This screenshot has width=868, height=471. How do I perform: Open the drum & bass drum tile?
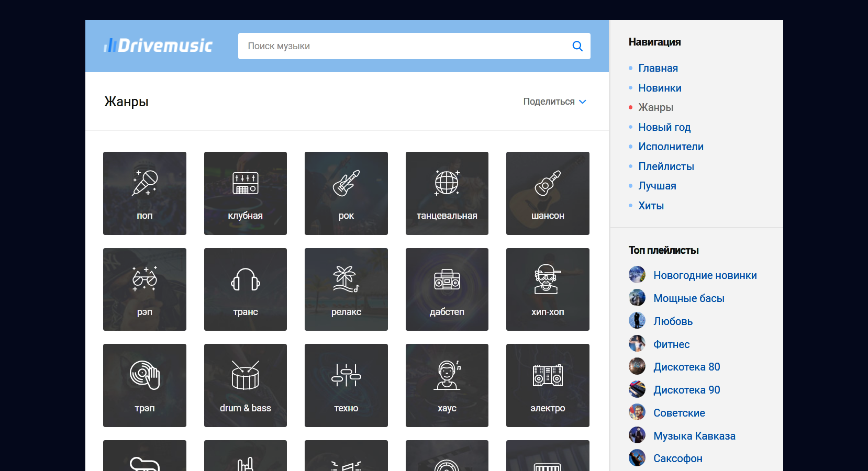pos(246,385)
